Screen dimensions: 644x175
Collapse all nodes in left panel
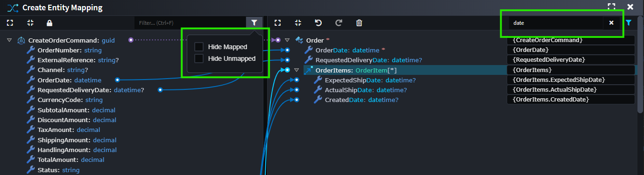pos(30,22)
